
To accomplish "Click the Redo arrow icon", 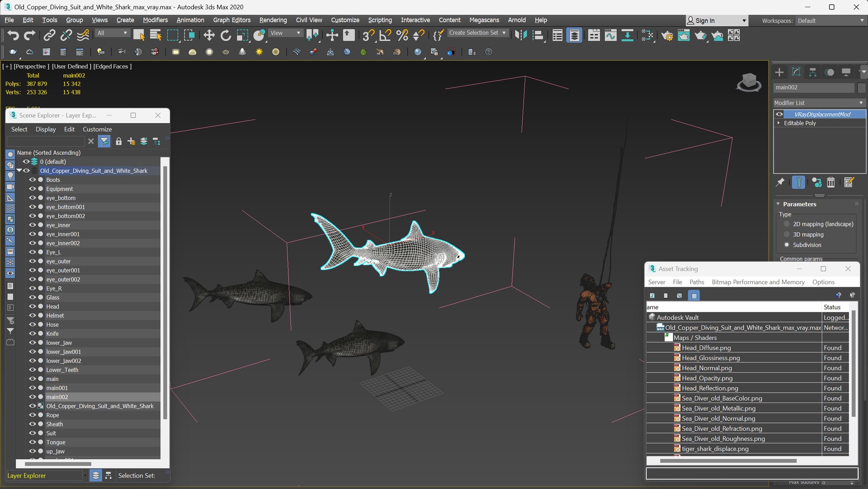I will tap(29, 35).
